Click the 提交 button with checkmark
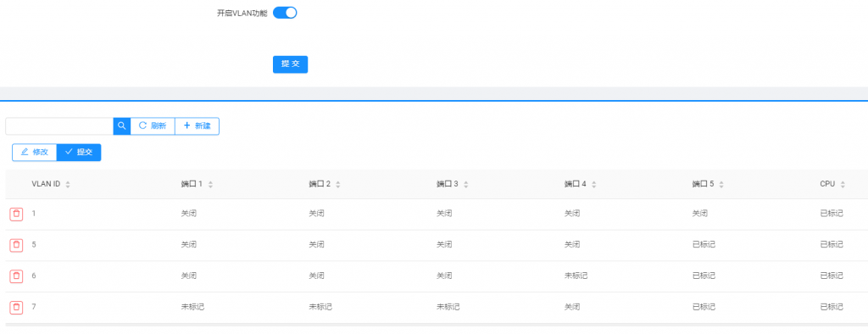Image resolution: width=868 pixels, height=334 pixels. click(79, 153)
